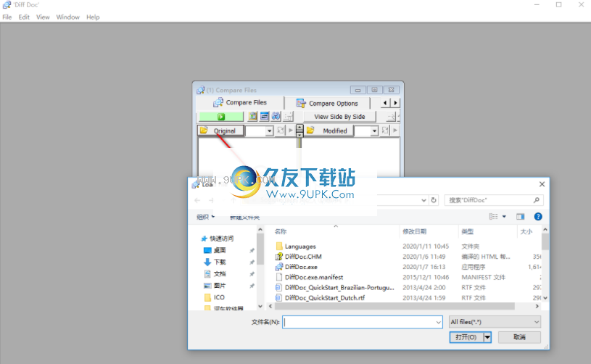Click into the 文件名 input field
591x364 pixels.
(x=358, y=322)
